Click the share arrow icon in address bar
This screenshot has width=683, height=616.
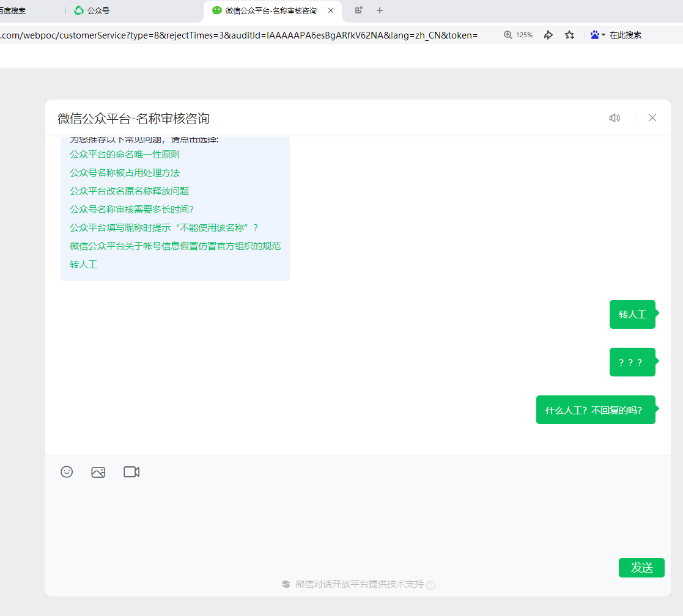(x=548, y=35)
